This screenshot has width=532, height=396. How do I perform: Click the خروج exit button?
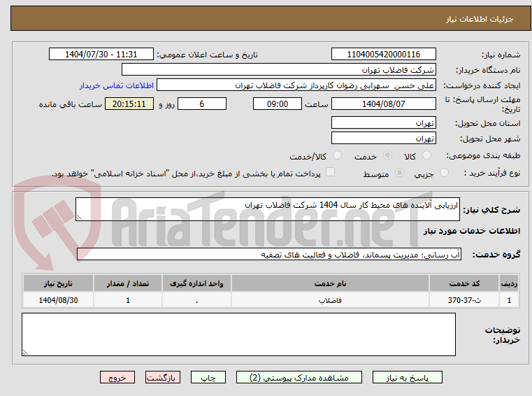coord(117,377)
